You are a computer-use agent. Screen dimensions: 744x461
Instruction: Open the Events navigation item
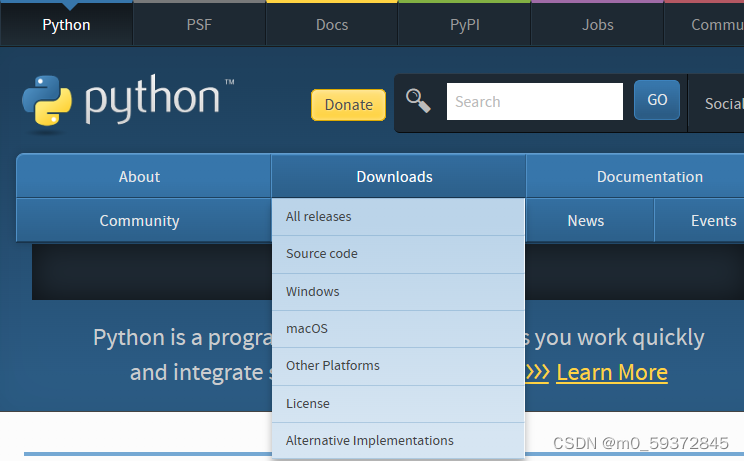click(x=699, y=220)
